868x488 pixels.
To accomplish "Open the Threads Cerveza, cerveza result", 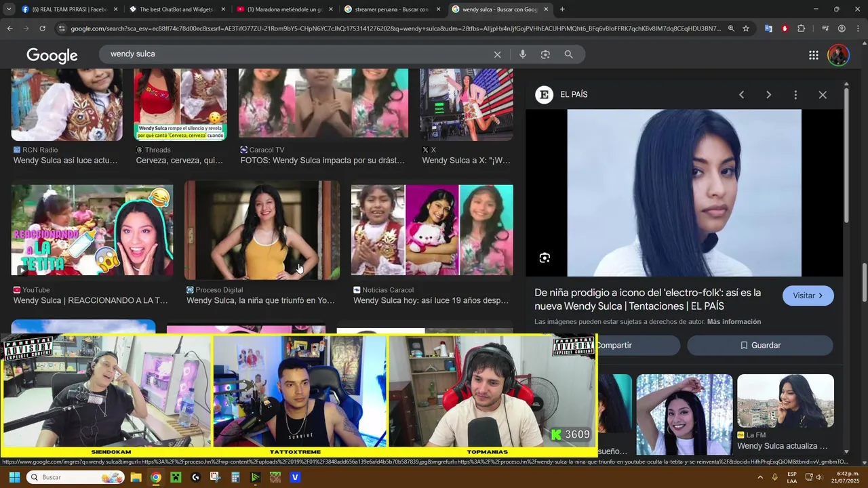I will [180, 104].
